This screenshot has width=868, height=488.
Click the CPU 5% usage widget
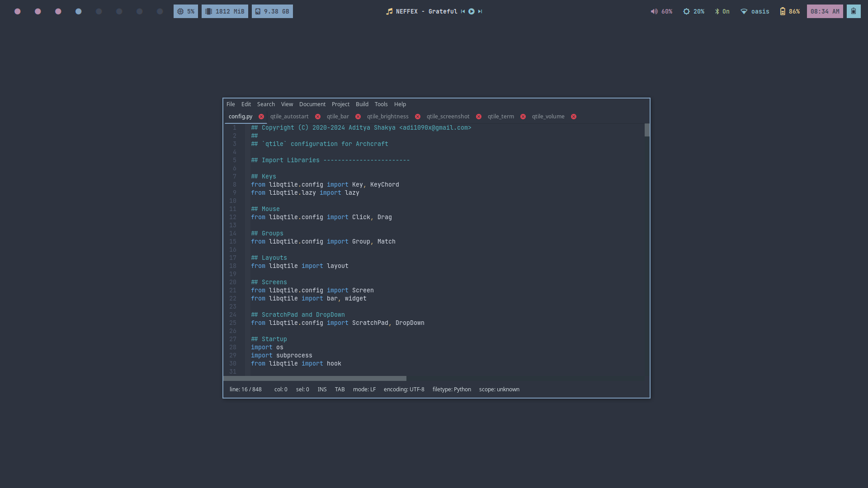coord(186,12)
